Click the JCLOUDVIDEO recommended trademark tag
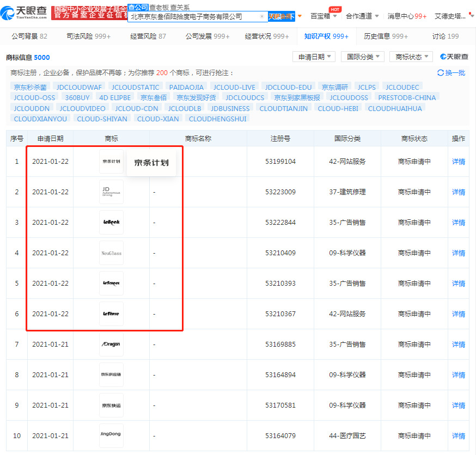Viewport: 476px width, 455px height. click(x=82, y=108)
